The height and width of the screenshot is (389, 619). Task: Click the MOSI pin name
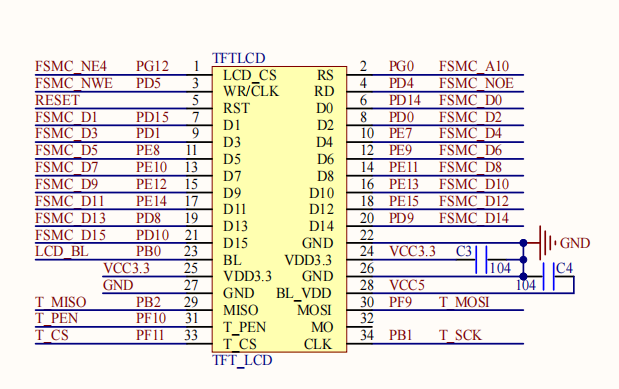pyautogui.click(x=314, y=310)
